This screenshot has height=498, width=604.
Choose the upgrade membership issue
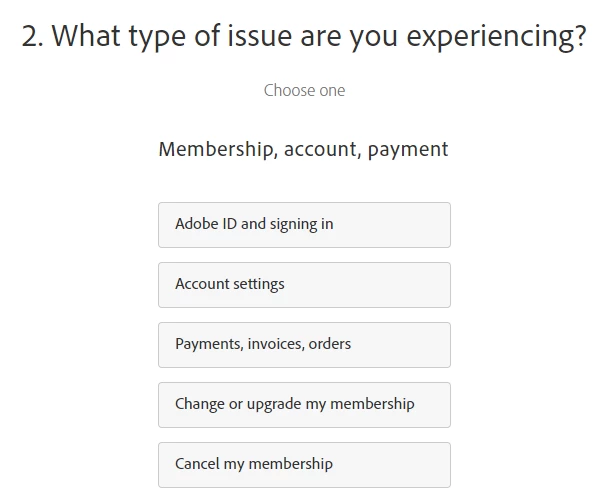(x=304, y=404)
